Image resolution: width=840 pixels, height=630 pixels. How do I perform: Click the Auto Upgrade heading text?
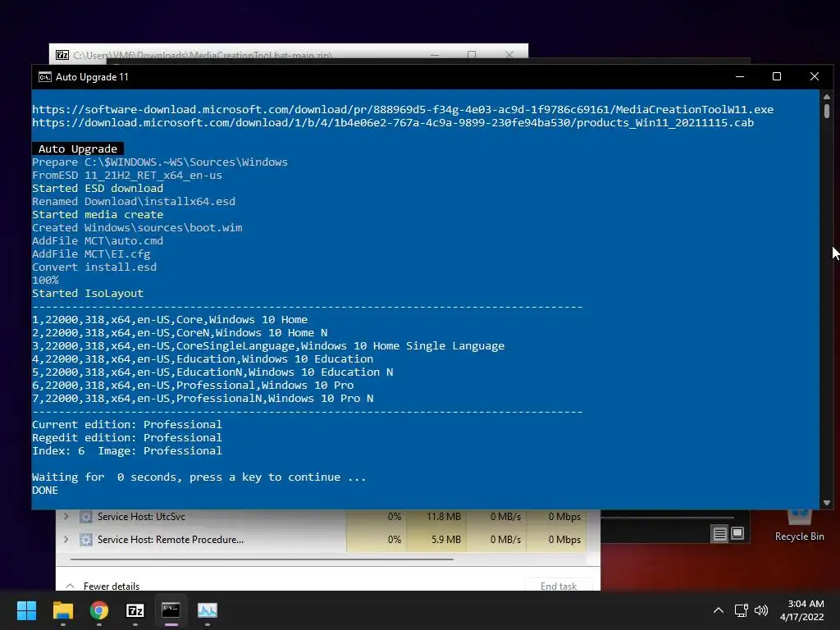(x=78, y=149)
